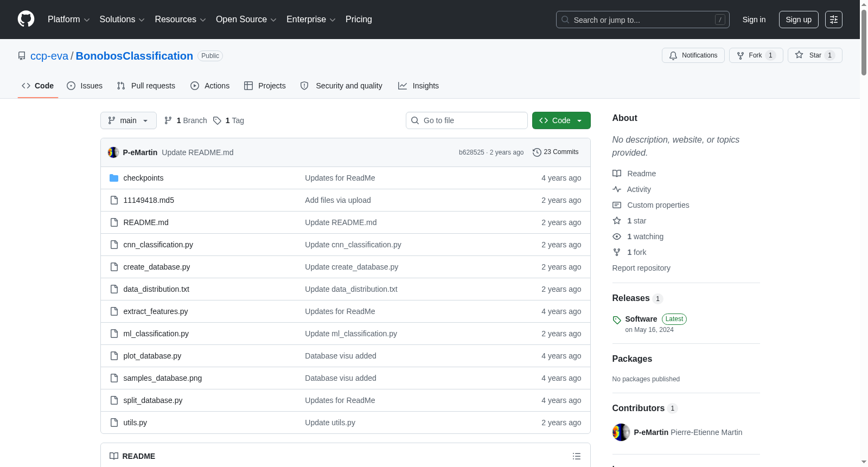This screenshot has width=868, height=467.
Task: Click the Sign in link
Action: point(754,20)
